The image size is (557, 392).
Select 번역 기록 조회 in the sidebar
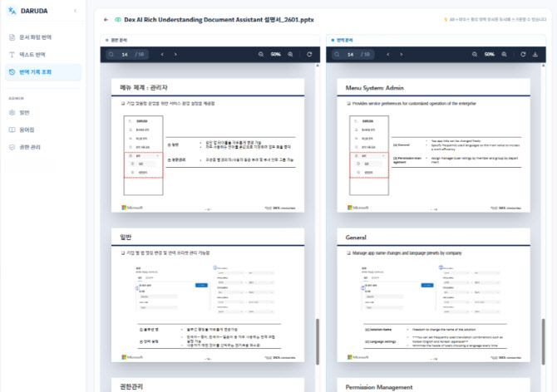36,72
